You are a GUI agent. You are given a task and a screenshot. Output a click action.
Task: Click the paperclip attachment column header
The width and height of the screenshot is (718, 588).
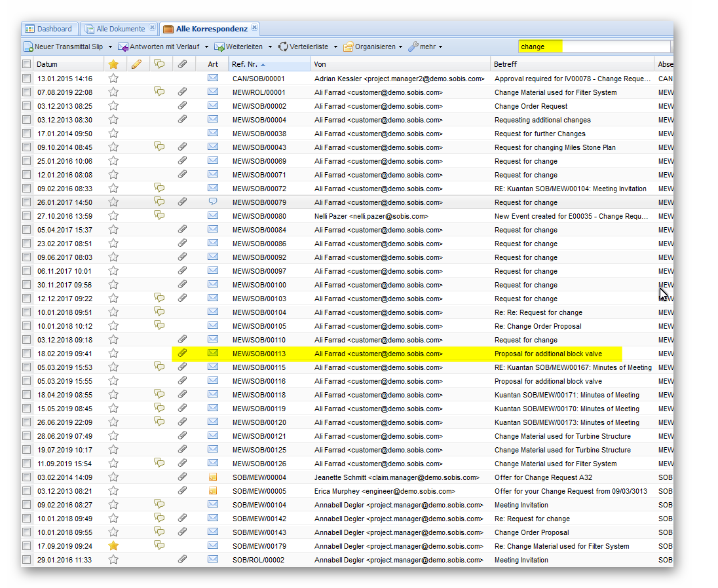click(x=183, y=64)
